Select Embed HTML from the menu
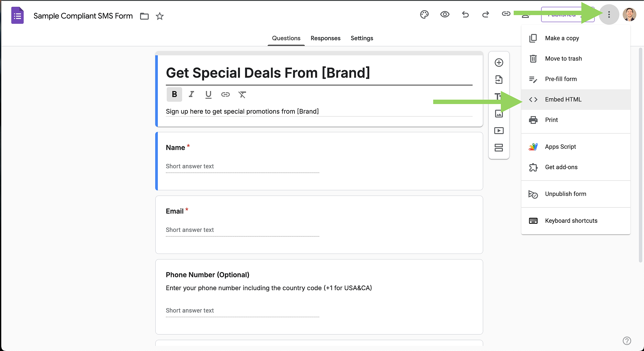Screen dimensions: 644x351 (x=563, y=100)
